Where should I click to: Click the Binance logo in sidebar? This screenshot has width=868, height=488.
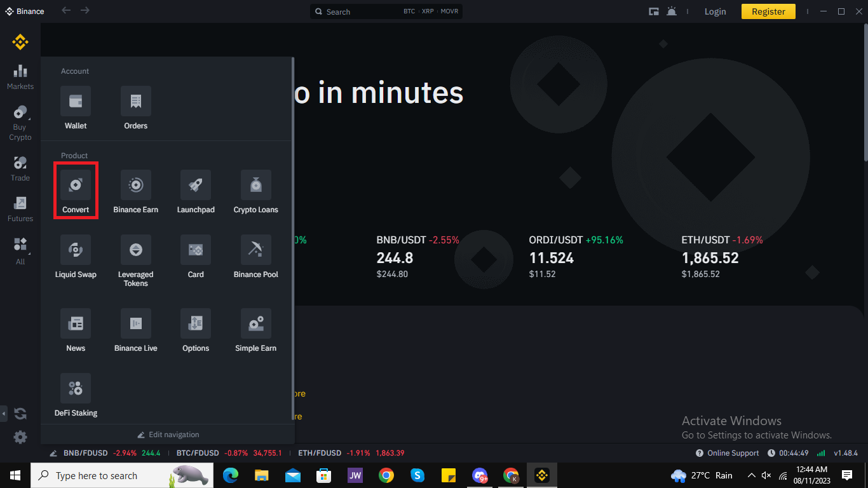point(20,43)
